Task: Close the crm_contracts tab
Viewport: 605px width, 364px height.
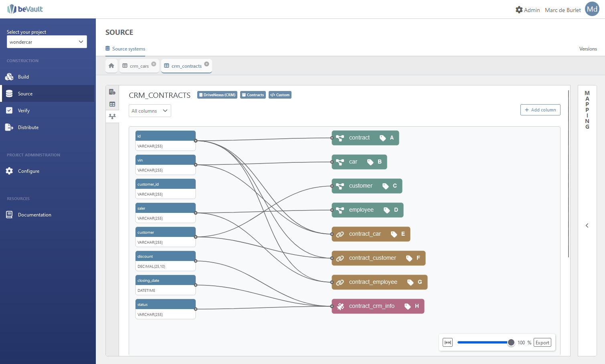Action: [x=207, y=64]
